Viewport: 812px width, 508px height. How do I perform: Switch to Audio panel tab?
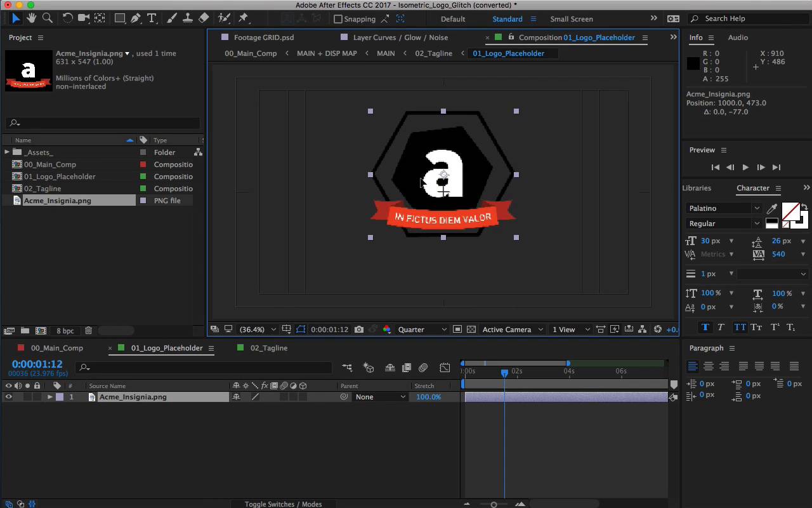[x=738, y=37]
